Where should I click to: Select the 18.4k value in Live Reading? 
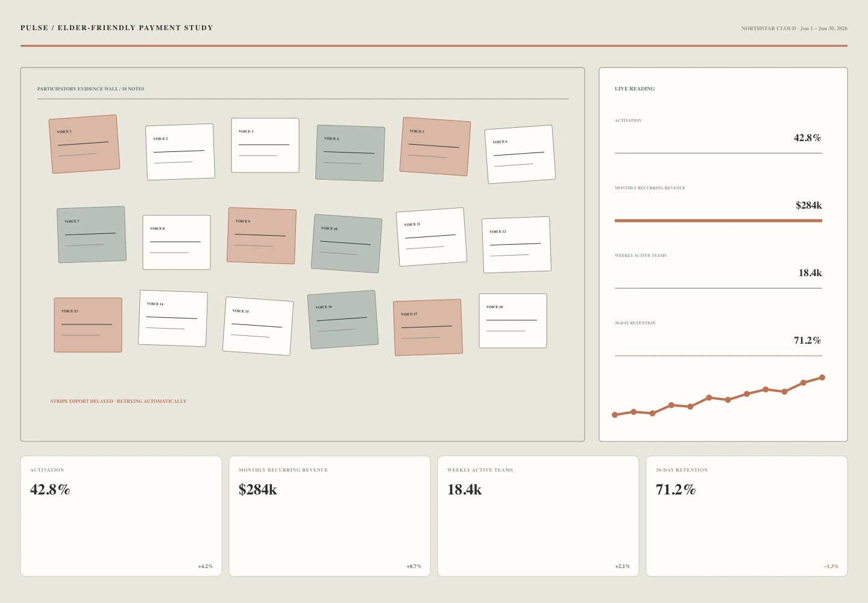pos(810,273)
